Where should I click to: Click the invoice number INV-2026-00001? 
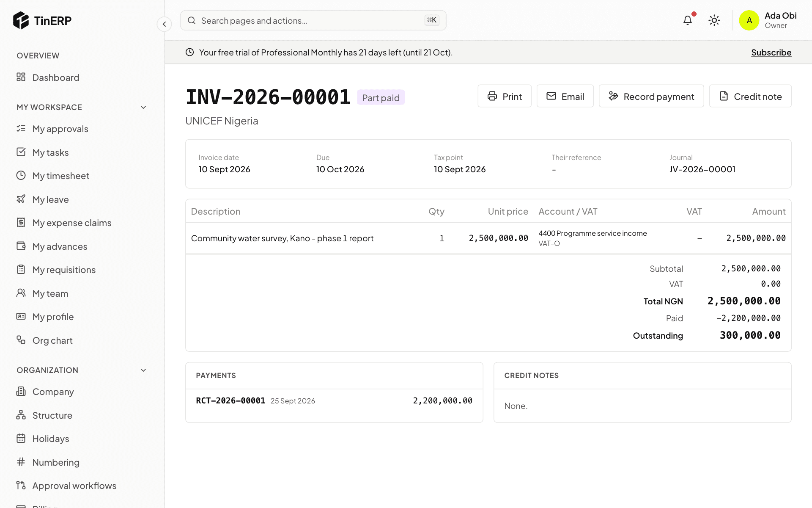tap(268, 97)
